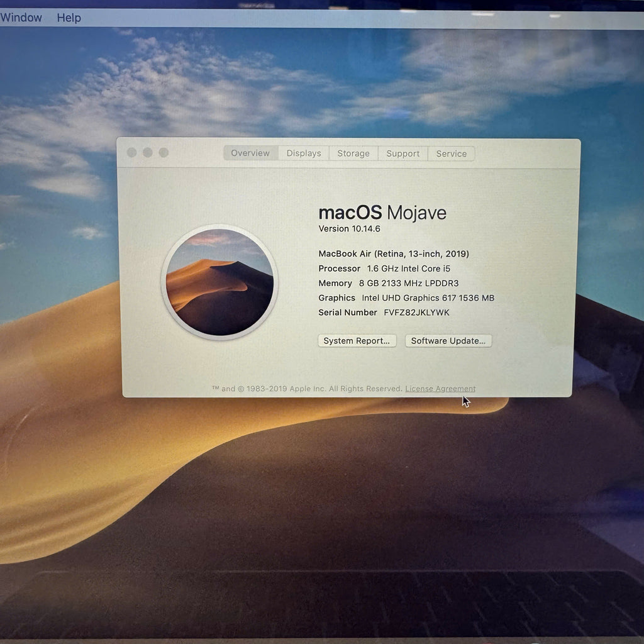Image resolution: width=644 pixels, height=644 pixels.
Task: Click the macOS Mojave dune logo image
Action: click(219, 282)
